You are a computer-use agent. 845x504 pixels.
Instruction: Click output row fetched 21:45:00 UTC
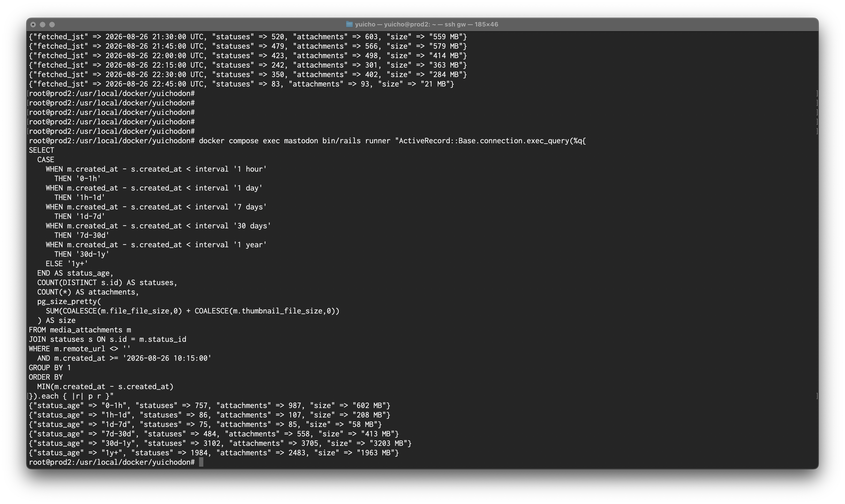point(248,46)
